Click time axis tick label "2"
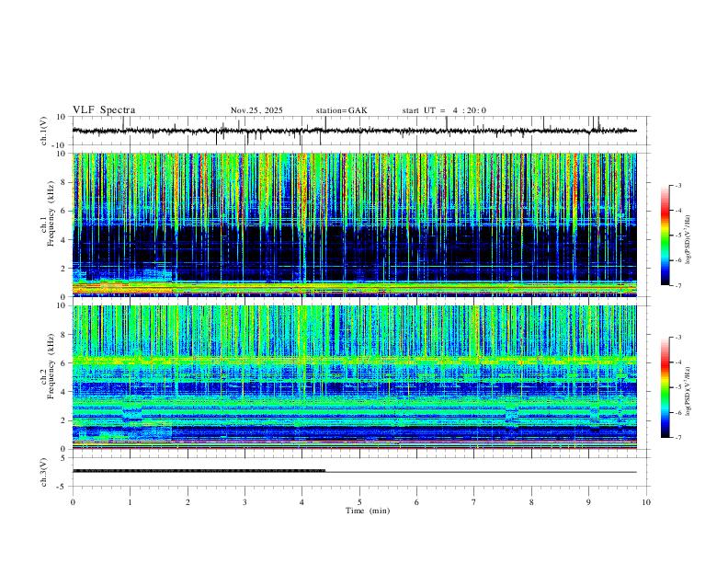 (x=188, y=502)
